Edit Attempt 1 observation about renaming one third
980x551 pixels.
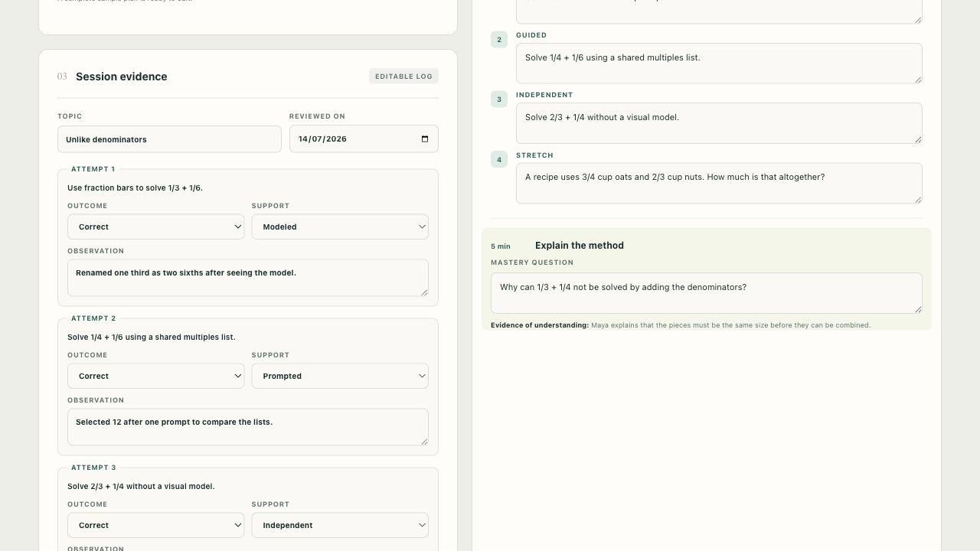pyautogui.click(x=248, y=278)
